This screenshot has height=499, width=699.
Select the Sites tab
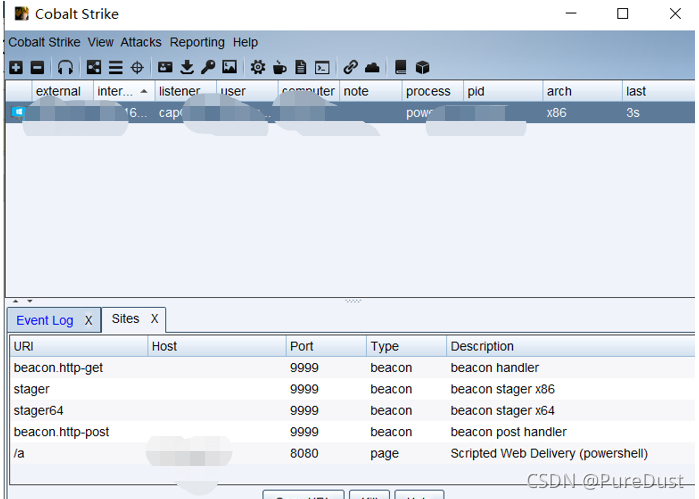point(125,319)
